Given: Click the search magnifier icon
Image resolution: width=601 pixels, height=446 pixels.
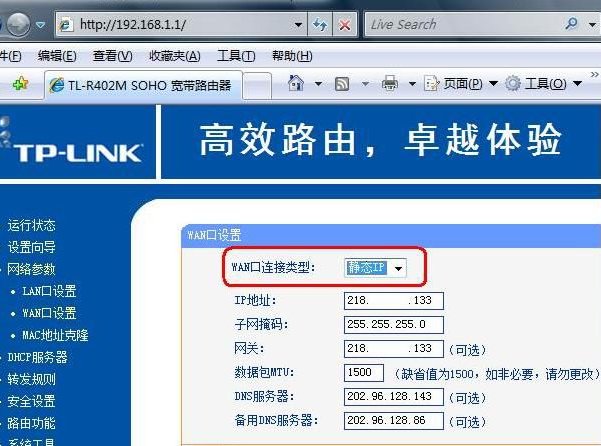Looking at the screenshot, I should [x=571, y=24].
